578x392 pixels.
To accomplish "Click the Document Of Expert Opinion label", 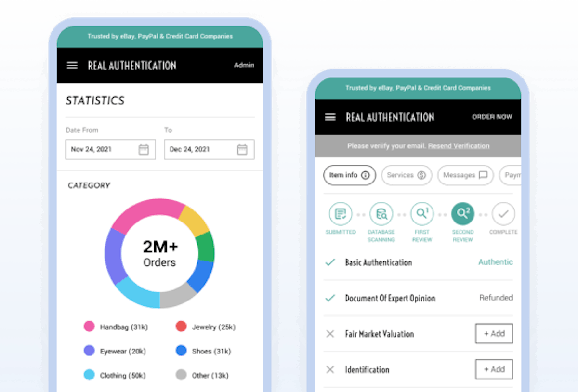I will point(390,298).
